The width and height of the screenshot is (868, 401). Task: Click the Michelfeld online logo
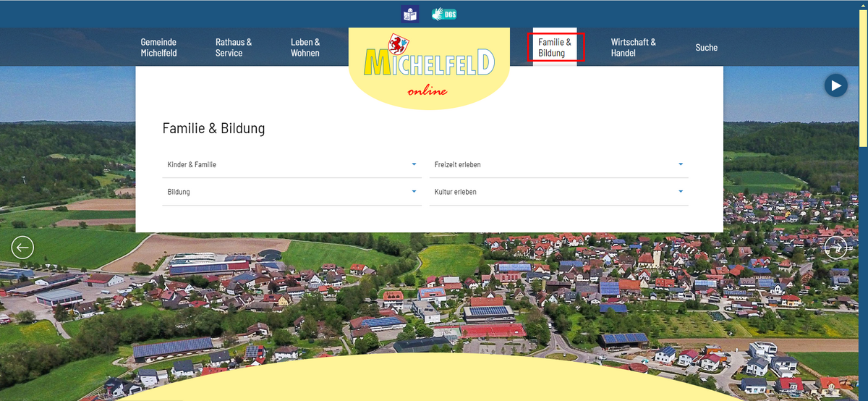429,67
